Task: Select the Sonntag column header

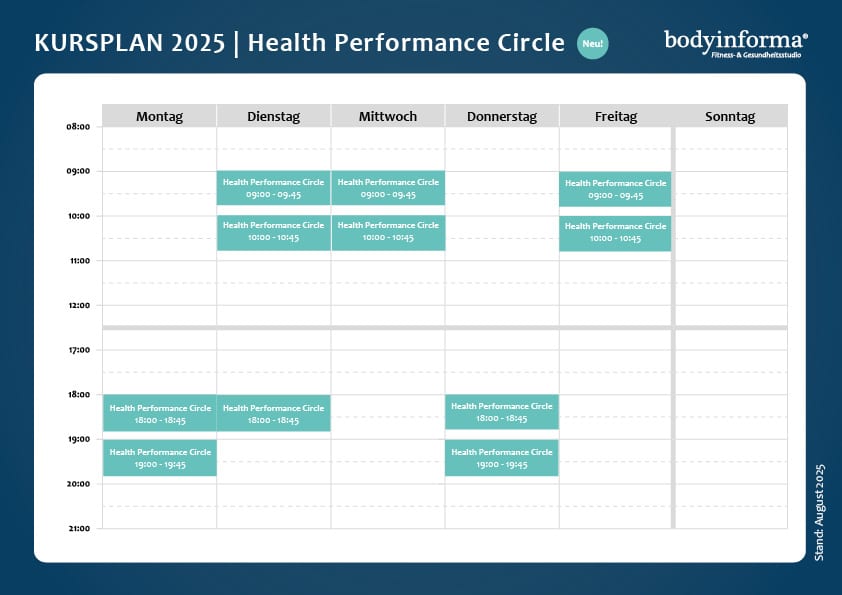Action: pyautogui.click(x=730, y=116)
